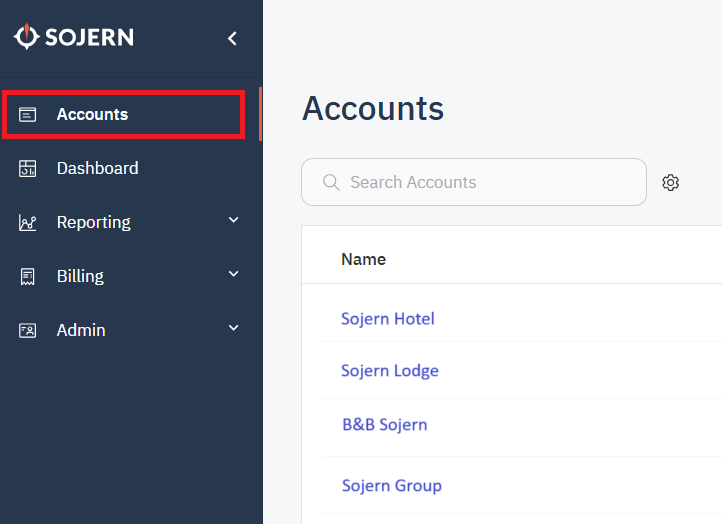Click the Dashboard icon in the sidebar
722x524 pixels.
click(28, 169)
